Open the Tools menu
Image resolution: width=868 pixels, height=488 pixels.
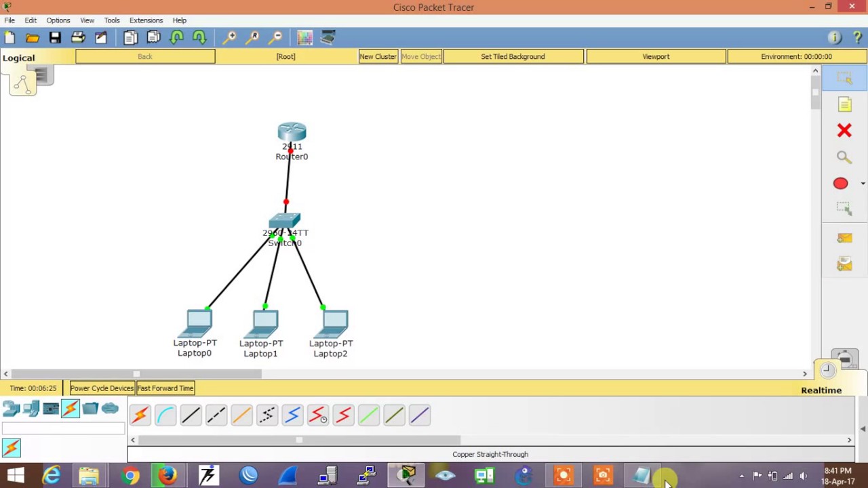click(112, 20)
